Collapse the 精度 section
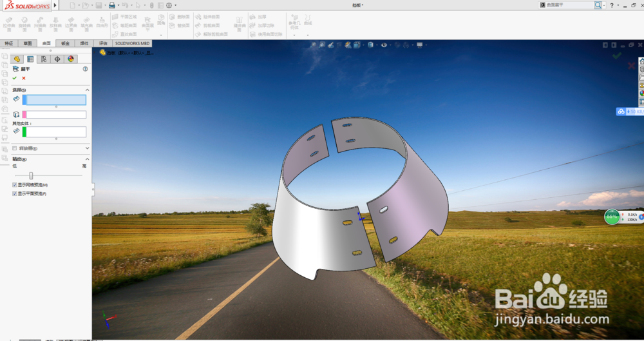The image size is (644, 341). coord(87,159)
